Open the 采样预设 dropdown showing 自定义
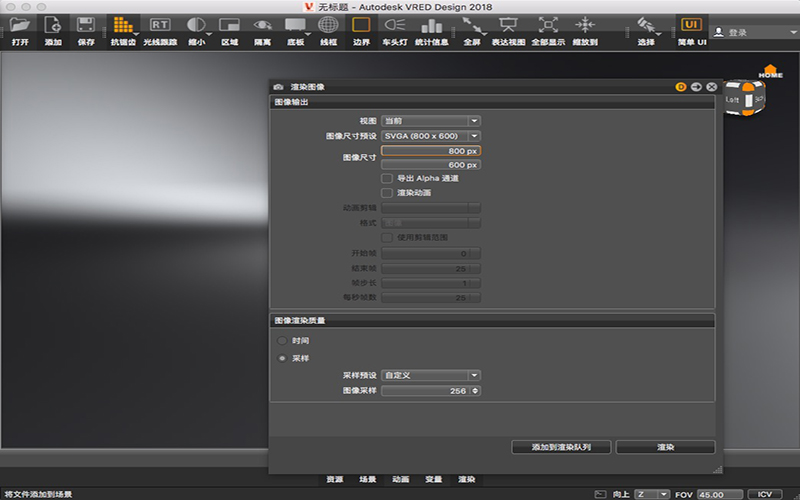Viewport: 800px width, 500px height. point(431,376)
